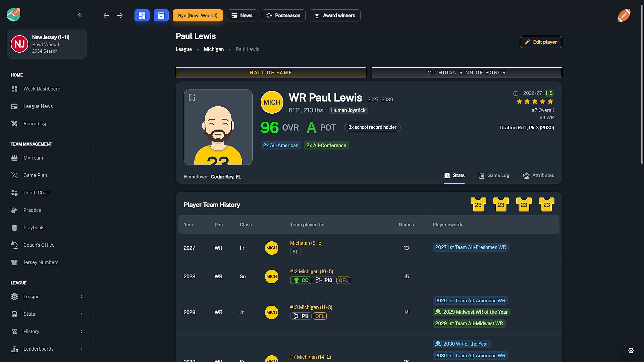
Task: Open the Recruiting sidebar item
Action: point(35,124)
